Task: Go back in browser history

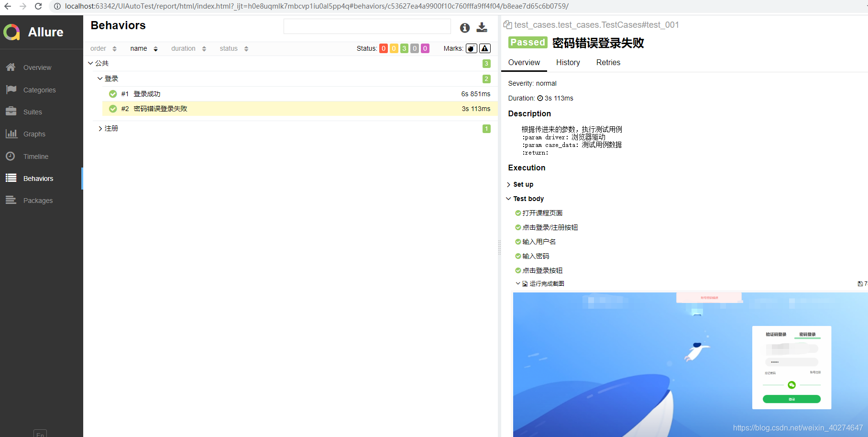Action: (x=8, y=6)
